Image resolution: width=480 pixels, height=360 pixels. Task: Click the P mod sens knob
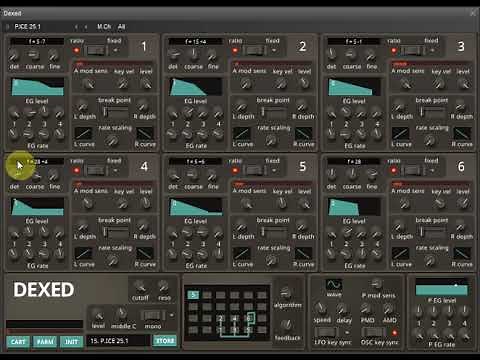coord(377,284)
